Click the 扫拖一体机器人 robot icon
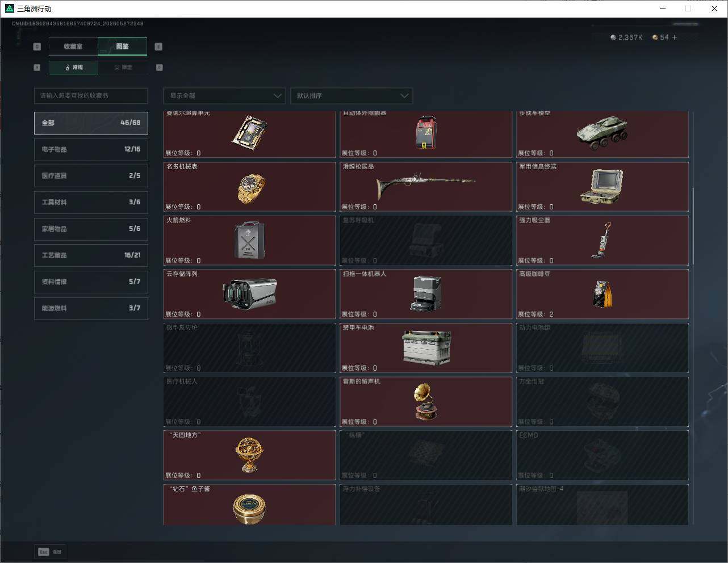 coord(426,293)
